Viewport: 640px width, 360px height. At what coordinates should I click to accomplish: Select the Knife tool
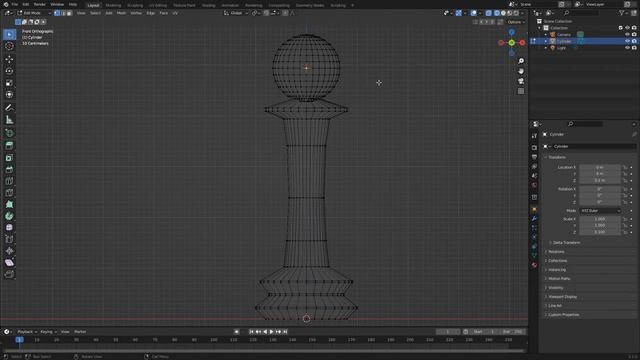tap(9, 193)
